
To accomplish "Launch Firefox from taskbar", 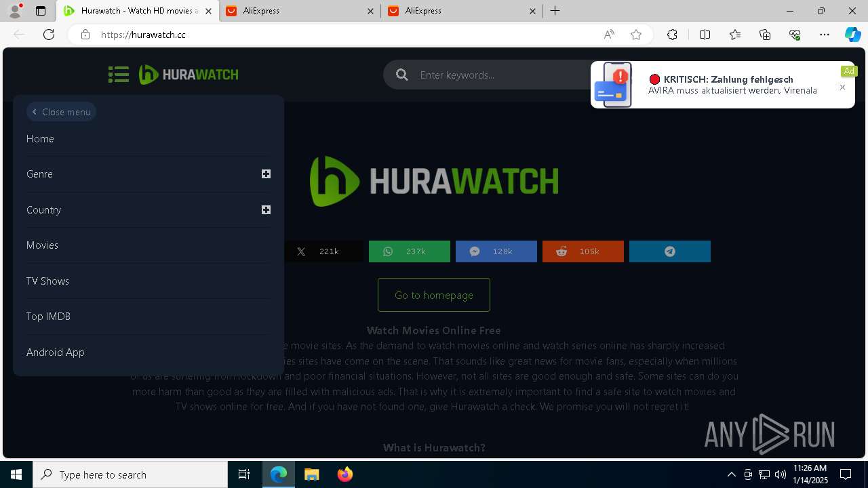I will [345, 474].
